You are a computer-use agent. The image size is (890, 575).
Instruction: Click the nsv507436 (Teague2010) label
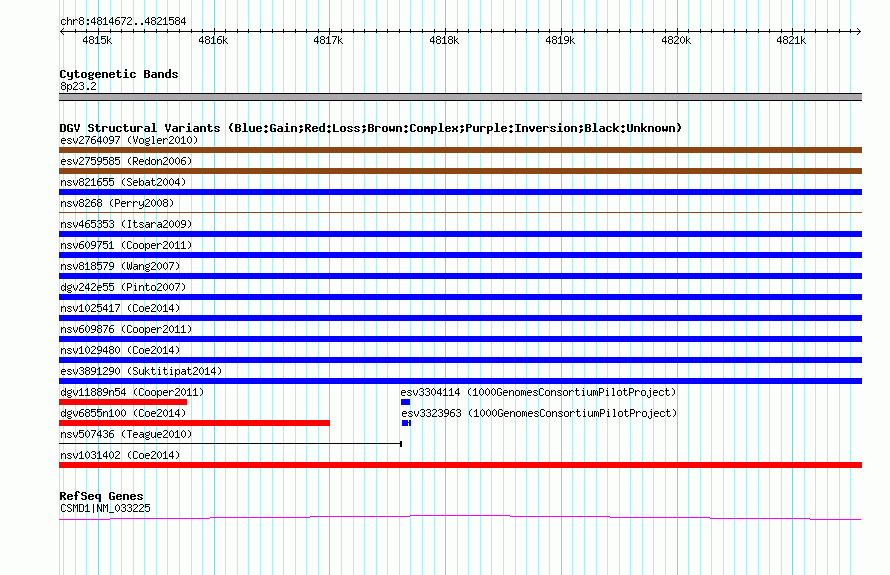click(x=126, y=434)
